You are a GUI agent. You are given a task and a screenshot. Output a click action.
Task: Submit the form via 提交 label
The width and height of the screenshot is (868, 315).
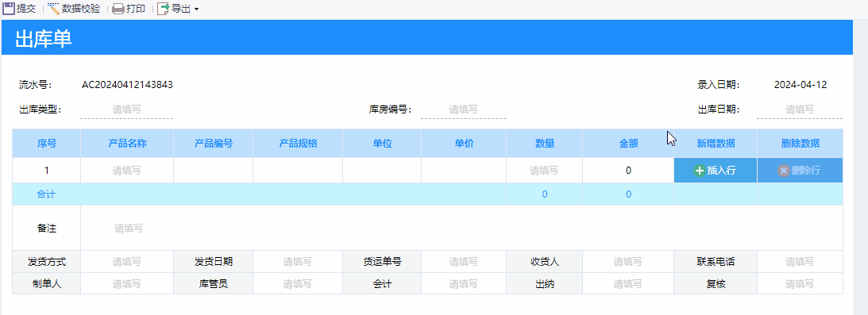pyautogui.click(x=25, y=8)
